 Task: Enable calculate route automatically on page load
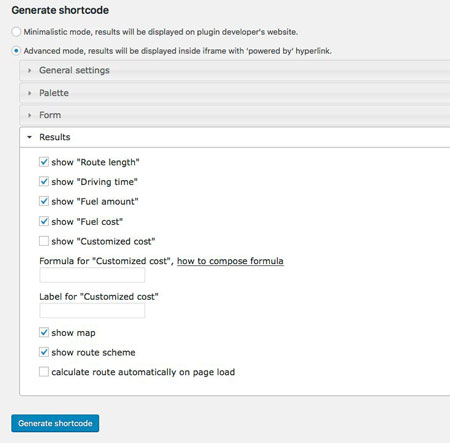pyautogui.click(x=44, y=372)
